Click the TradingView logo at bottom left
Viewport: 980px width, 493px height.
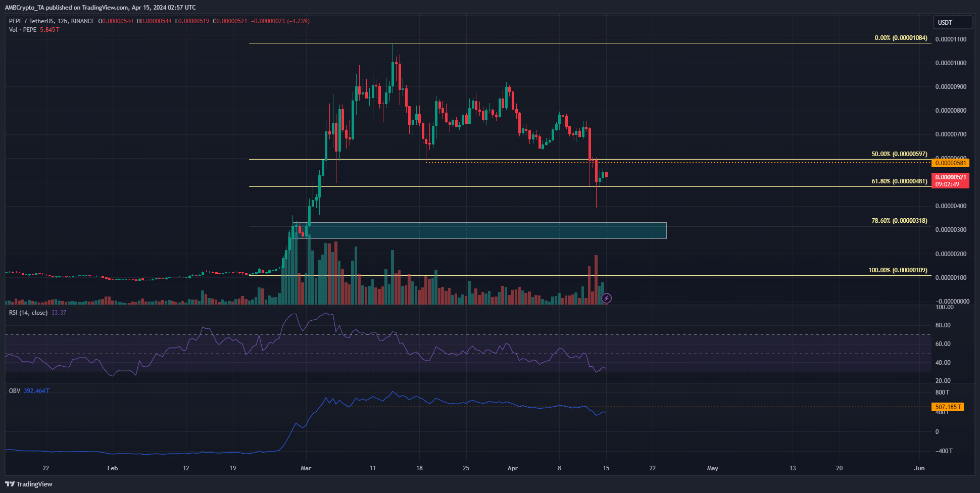click(29, 484)
